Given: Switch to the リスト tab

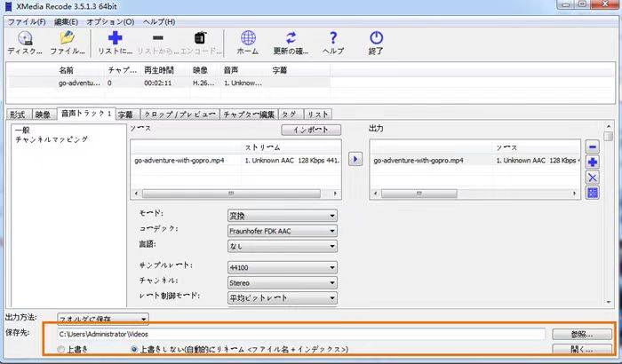Looking at the screenshot, I should pos(318,115).
